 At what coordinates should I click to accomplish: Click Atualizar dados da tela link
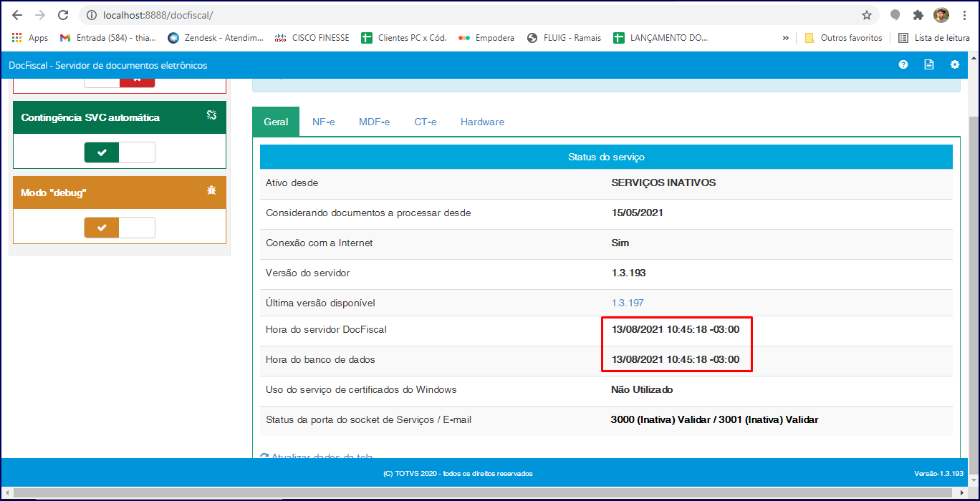[316, 457]
